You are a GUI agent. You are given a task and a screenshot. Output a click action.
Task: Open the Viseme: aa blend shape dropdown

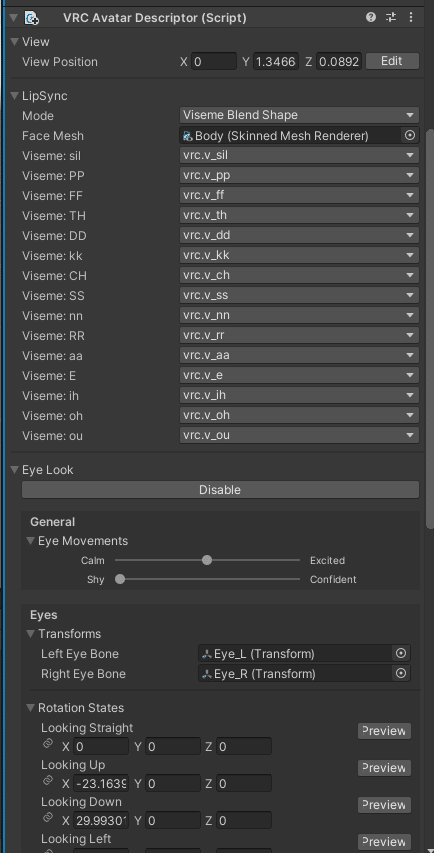pyautogui.click(x=299, y=355)
